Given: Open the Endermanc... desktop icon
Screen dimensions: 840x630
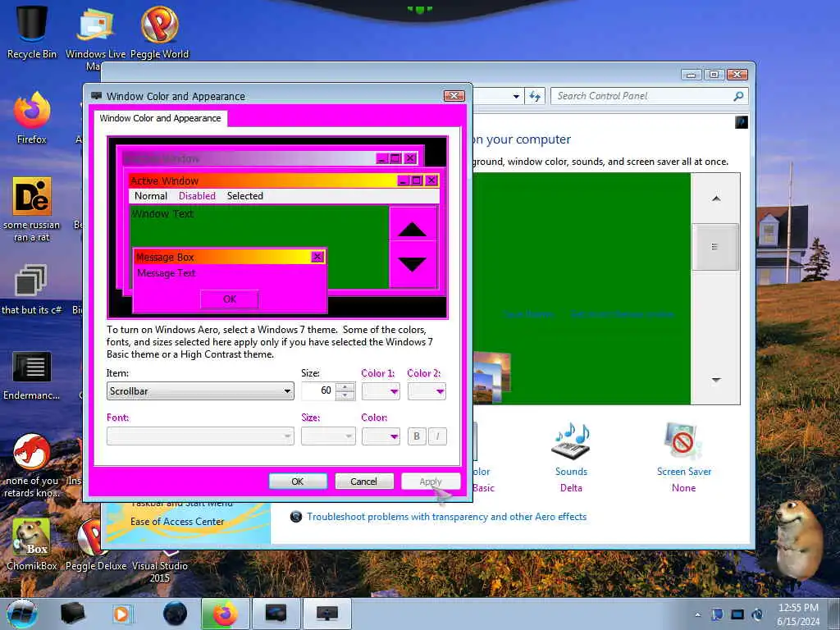Looking at the screenshot, I should 32,375.
